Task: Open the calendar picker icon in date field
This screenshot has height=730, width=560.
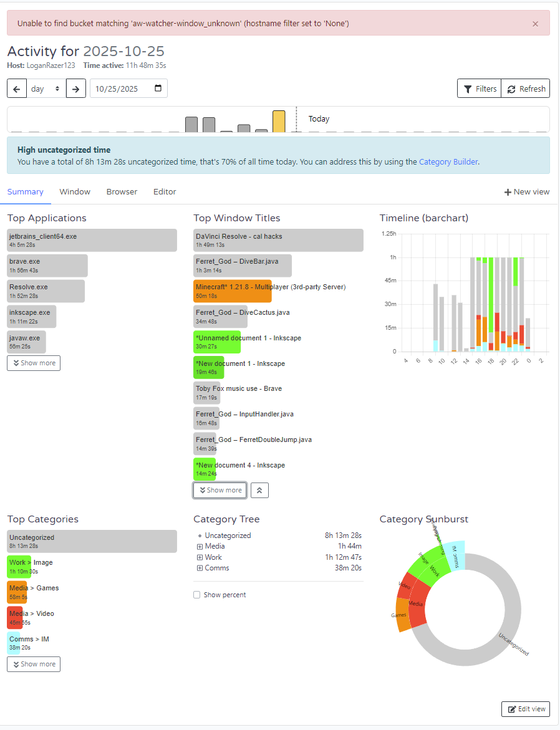Action: coord(158,88)
